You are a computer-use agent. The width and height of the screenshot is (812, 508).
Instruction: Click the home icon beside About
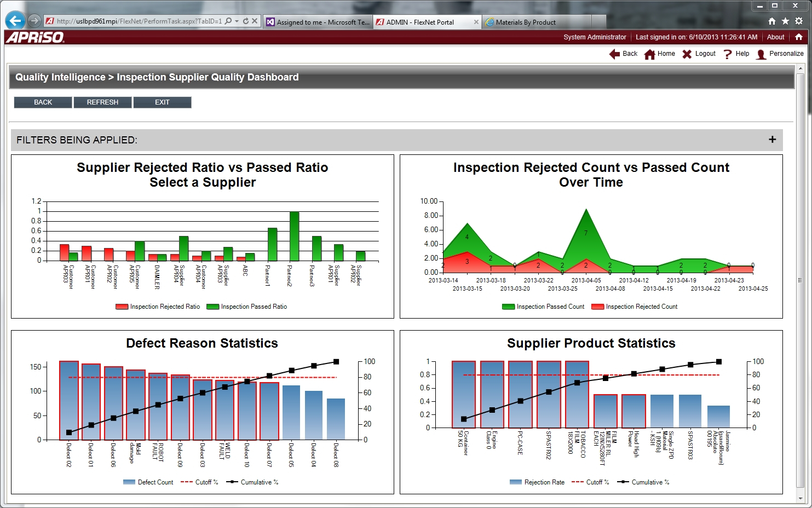[x=799, y=37]
